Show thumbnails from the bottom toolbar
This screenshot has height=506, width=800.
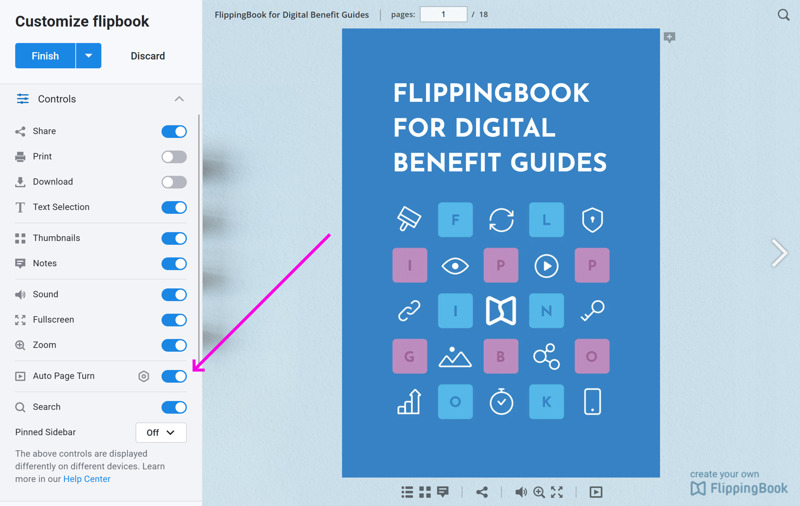(x=425, y=492)
